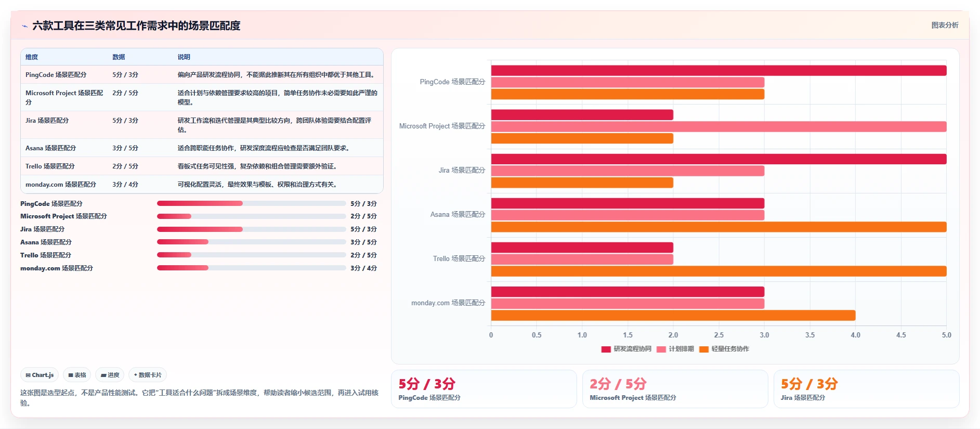Click the PingCode 研发流程协同 red chart bar
This screenshot has width=980, height=429.
point(718,70)
